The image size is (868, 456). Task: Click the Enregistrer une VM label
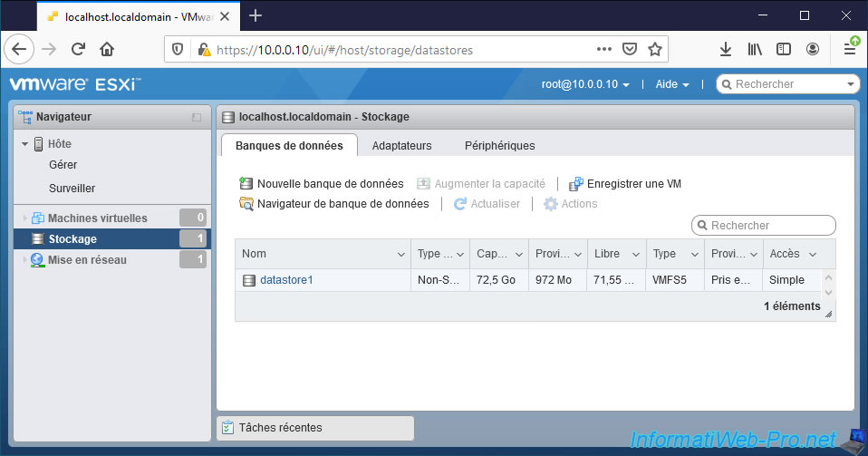point(634,183)
